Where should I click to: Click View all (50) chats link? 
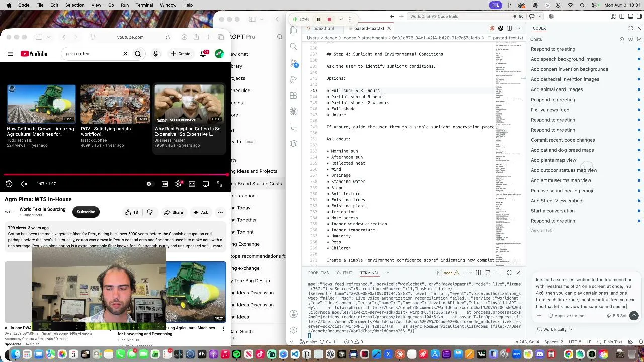coord(542,230)
